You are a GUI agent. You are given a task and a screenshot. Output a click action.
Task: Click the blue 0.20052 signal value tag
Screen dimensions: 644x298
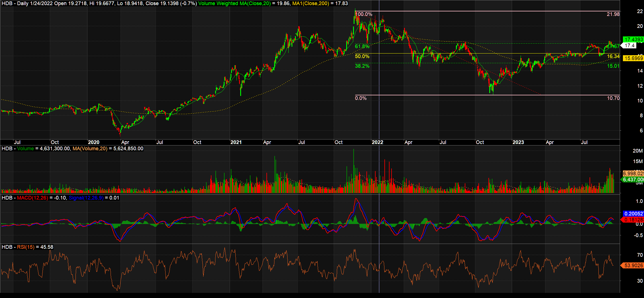click(x=633, y=214)
